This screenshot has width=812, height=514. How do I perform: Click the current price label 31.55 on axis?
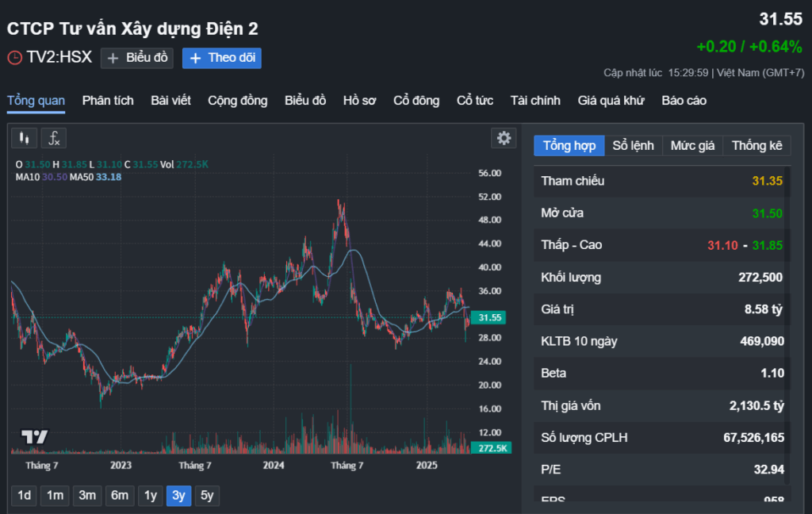(x=492, y=317)
